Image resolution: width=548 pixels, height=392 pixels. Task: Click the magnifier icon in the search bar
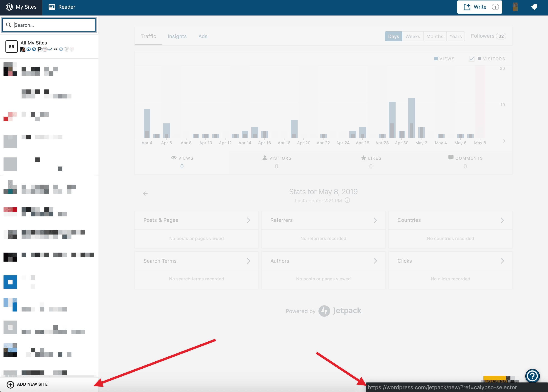8,25
